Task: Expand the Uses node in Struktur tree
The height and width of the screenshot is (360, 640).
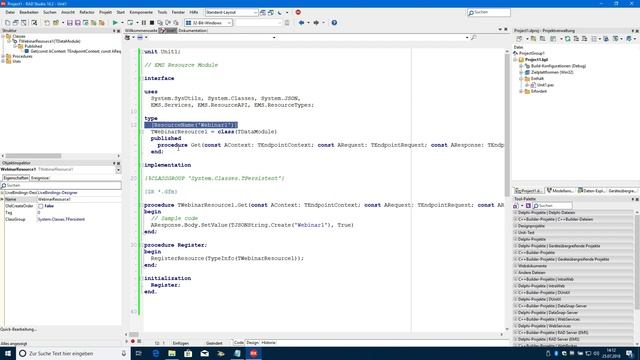Action: (3, 61)
